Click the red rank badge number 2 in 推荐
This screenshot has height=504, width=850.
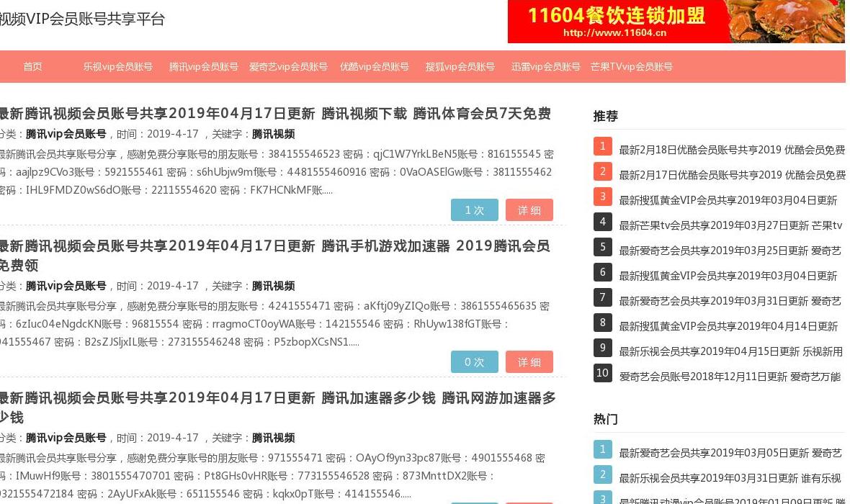pos(603,172)
